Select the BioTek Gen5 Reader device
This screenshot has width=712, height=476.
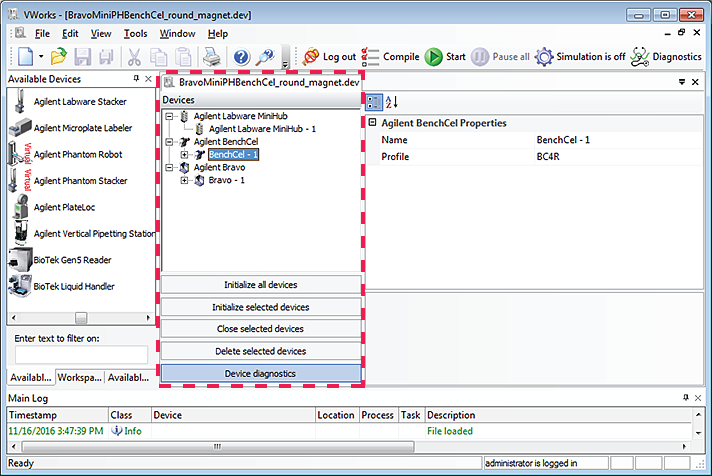67,260
